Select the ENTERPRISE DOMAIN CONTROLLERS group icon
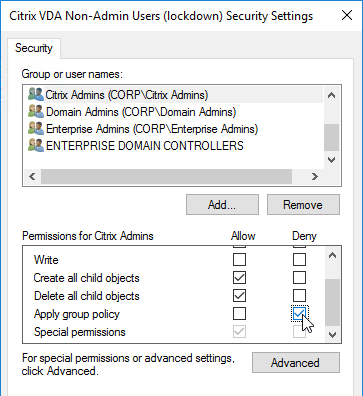 pos(36,146)
